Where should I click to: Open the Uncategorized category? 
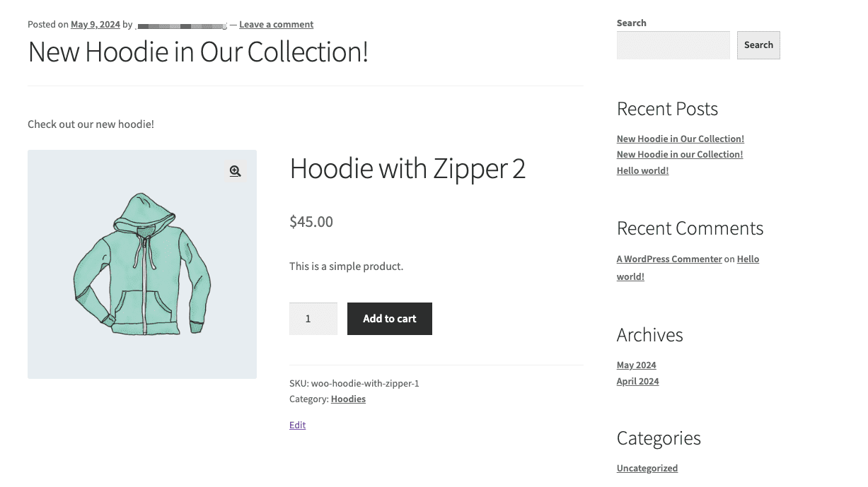647,468
